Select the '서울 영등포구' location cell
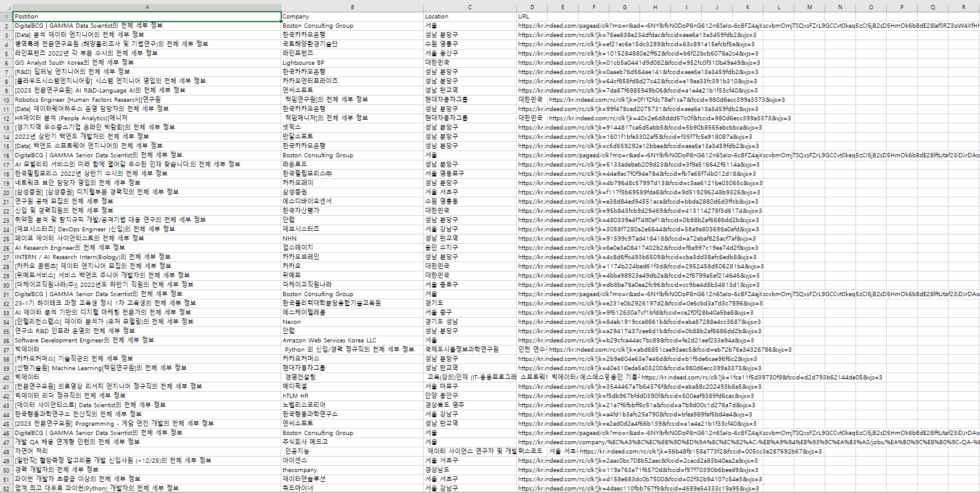The height and width of the screenshot is (493, 980). coord(470,174)
